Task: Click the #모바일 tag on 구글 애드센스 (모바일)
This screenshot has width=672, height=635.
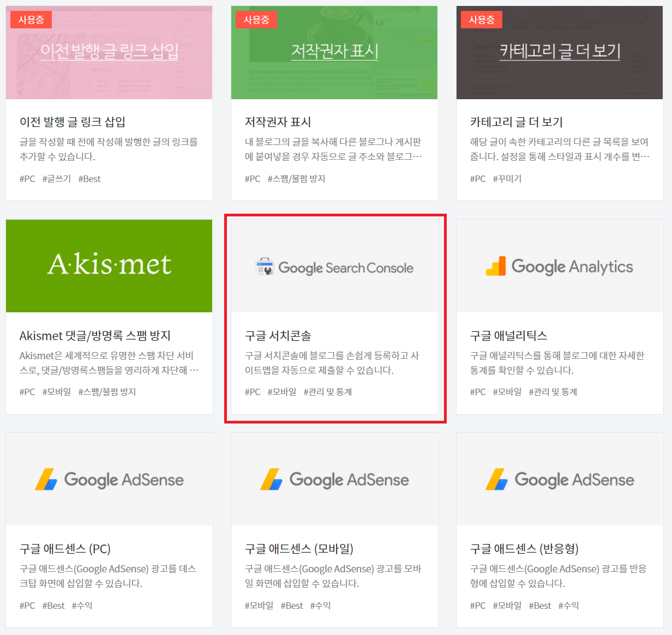Action: point(259,606)
